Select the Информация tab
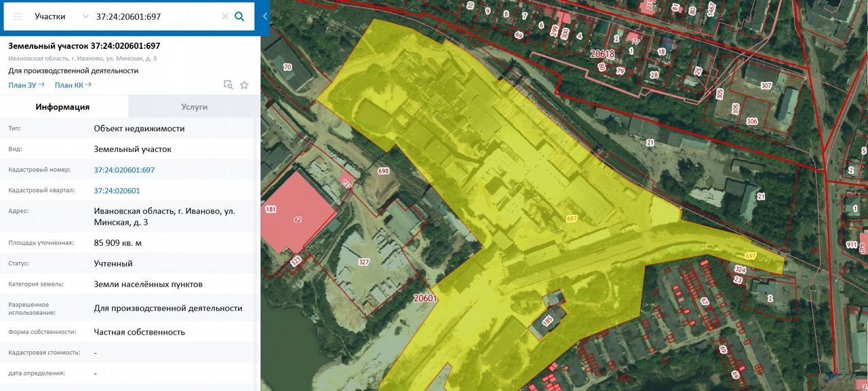The height and width of the screenshot is (391, 868). coord(63,107)
